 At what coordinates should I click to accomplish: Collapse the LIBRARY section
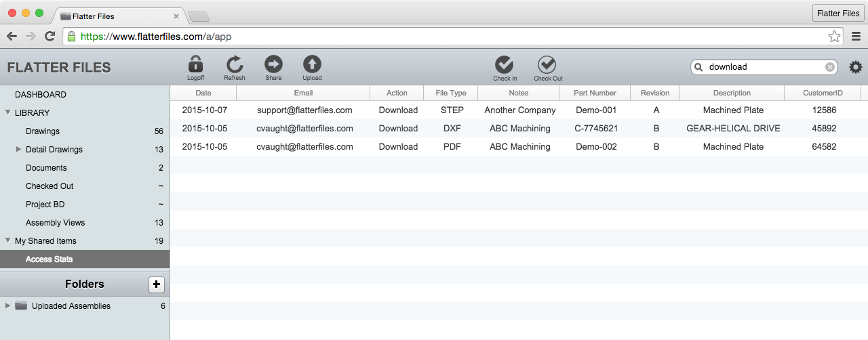coord(7,112)
